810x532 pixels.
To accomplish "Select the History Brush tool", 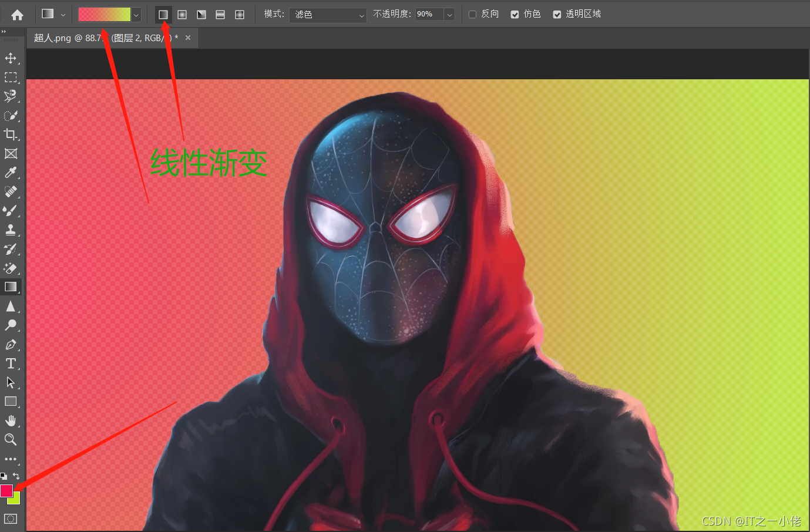I will point(11,249).
